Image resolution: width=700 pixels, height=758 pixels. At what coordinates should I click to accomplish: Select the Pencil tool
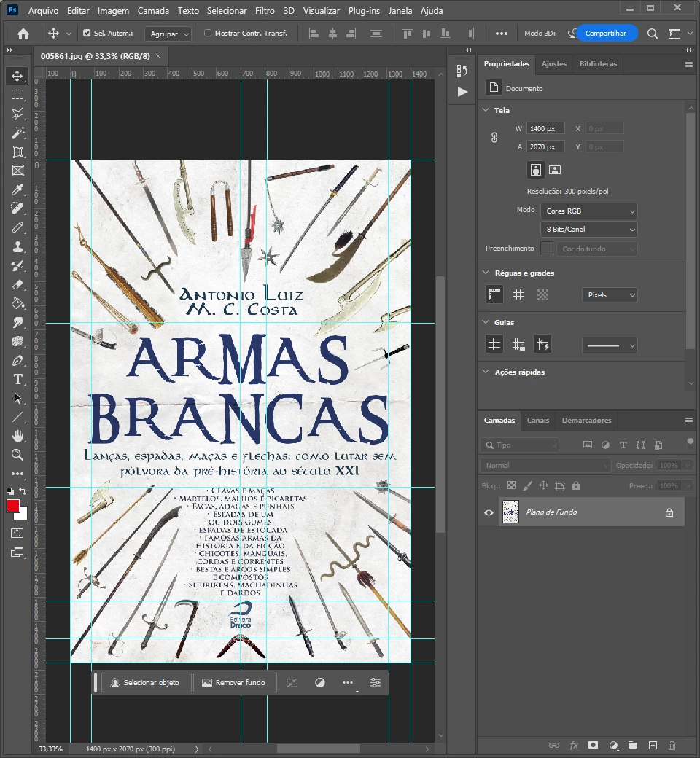[x=17, y=227]
